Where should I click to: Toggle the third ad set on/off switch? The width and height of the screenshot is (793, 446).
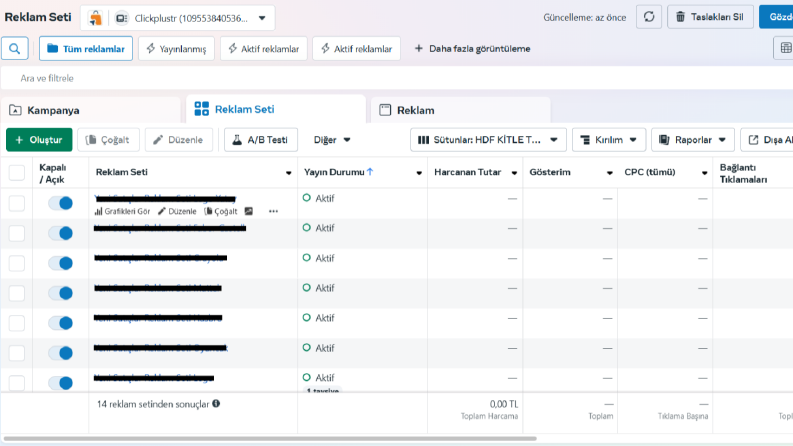click(x=61, y=263)
